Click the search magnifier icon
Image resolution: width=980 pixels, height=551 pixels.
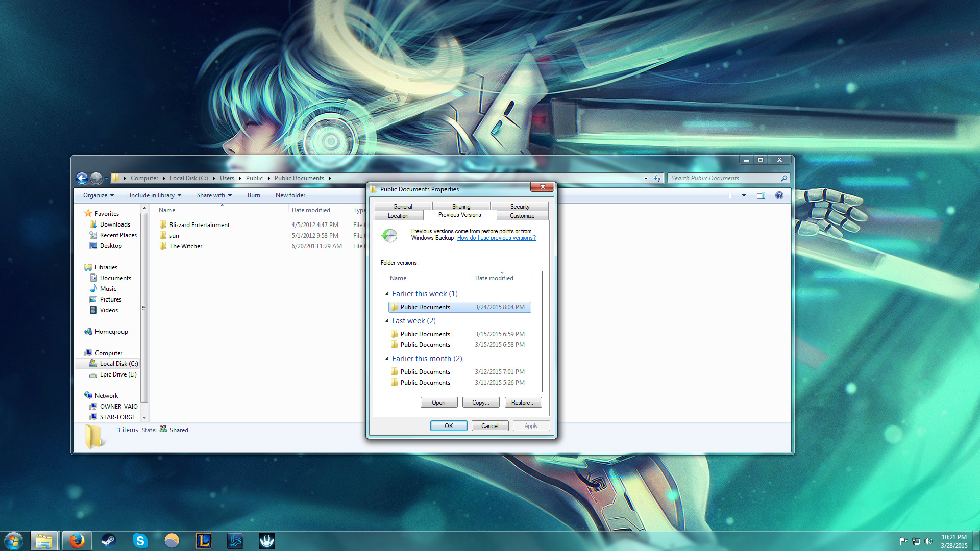tap(784, 178)
